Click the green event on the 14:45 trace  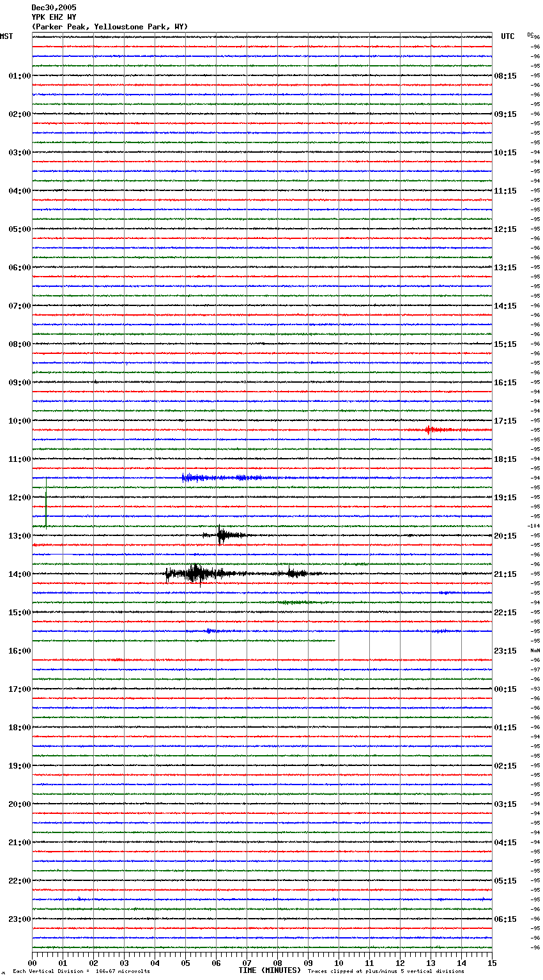coord(295,602)
